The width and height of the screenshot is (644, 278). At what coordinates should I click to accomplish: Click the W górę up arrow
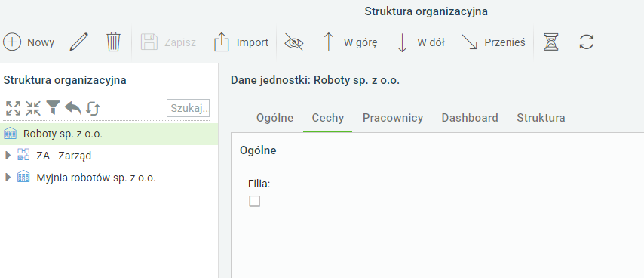328,42
